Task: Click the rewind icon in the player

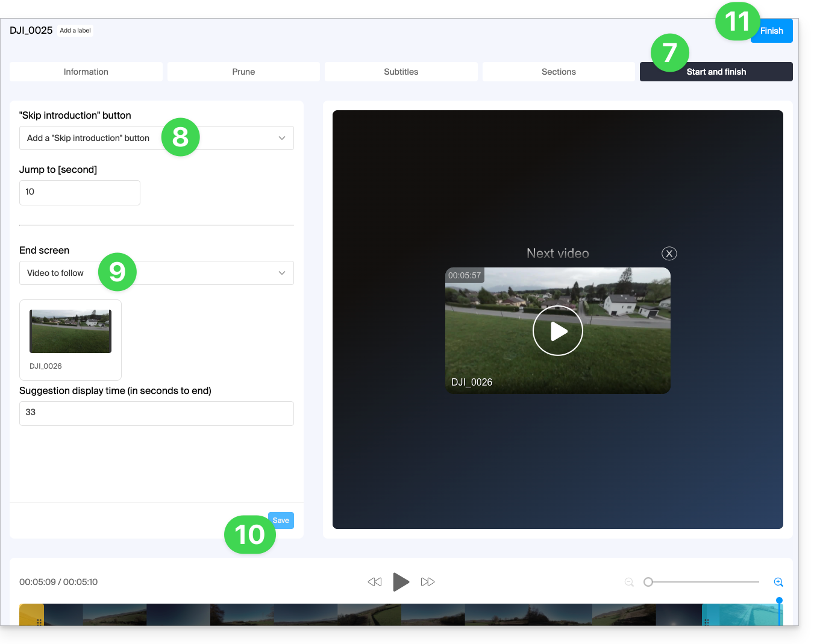Action: coord(375,582)
